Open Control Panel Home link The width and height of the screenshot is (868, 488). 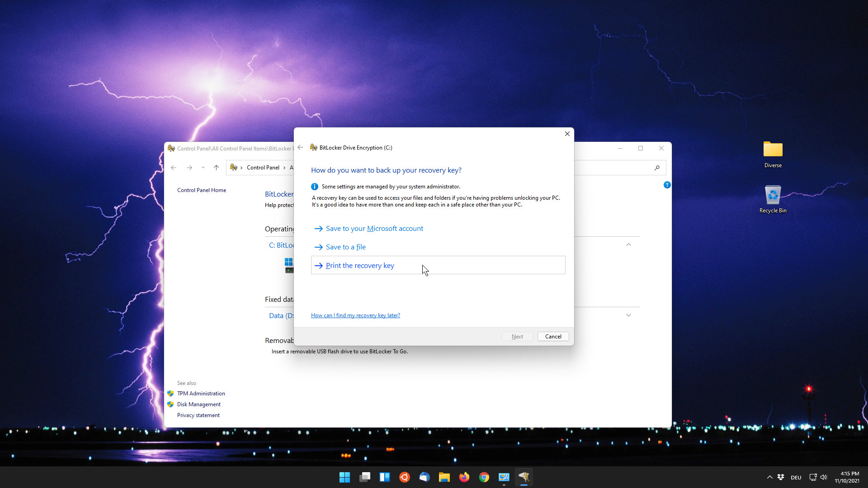point(202,190)
